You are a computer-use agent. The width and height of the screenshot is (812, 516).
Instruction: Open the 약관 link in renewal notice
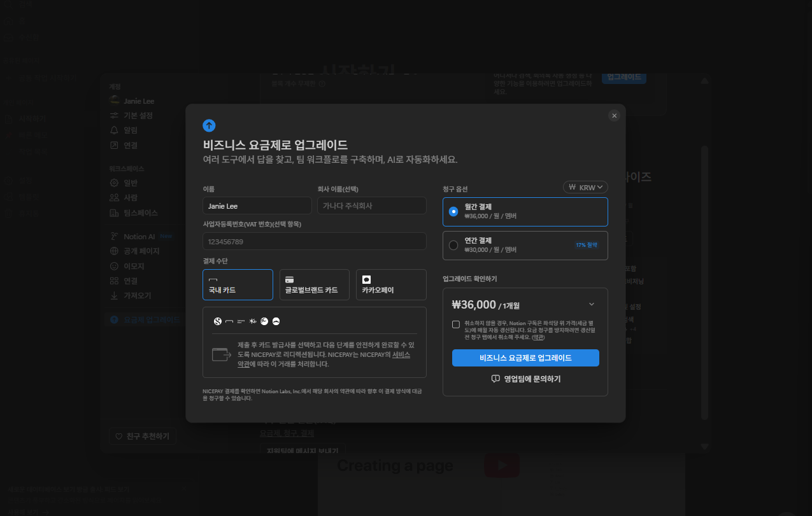pos(538,337)
